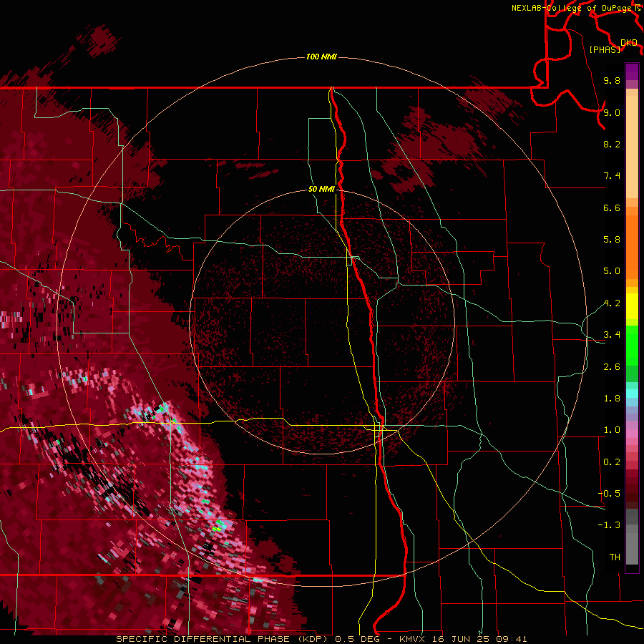Click the 5.8 value on color scale
644x644 pixels.
pos(612,240)
